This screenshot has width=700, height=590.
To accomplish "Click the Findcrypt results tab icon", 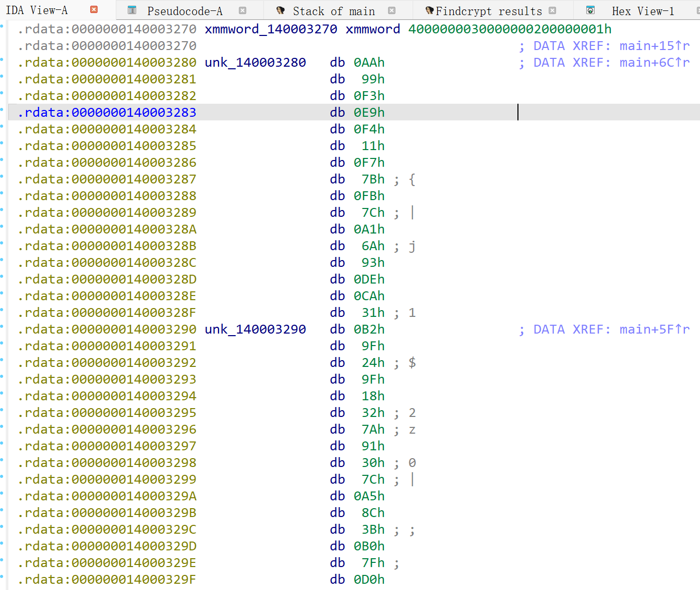I will tap(429, 10).
